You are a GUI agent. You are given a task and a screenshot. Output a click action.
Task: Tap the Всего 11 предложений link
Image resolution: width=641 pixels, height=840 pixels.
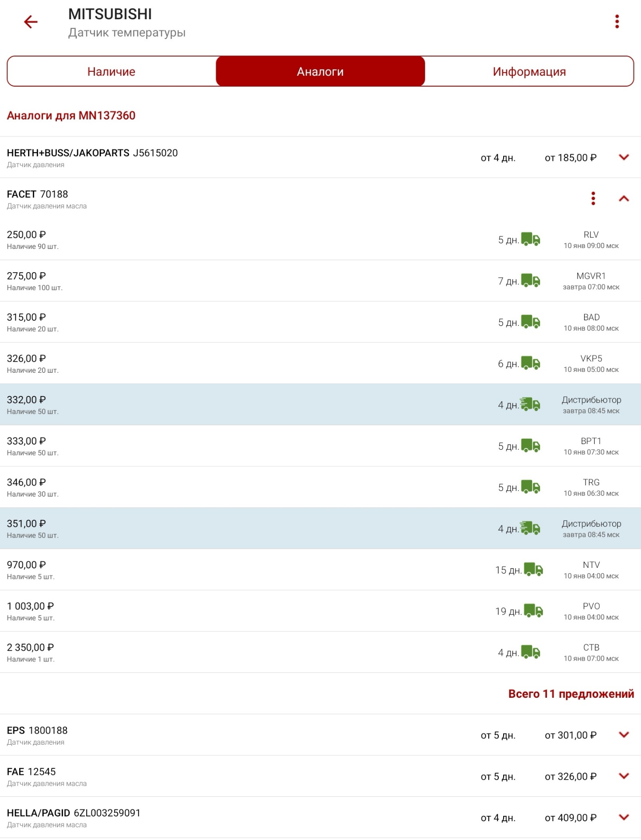click(x=571, y=694)
